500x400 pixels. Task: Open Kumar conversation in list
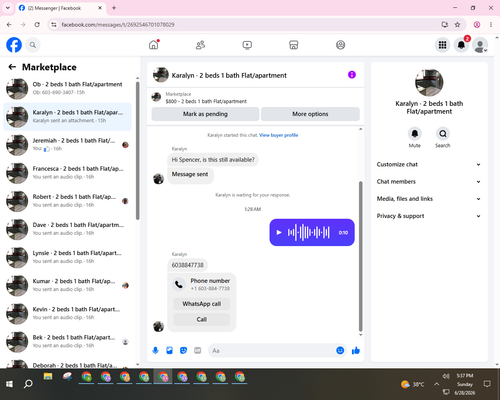(67, 285)
